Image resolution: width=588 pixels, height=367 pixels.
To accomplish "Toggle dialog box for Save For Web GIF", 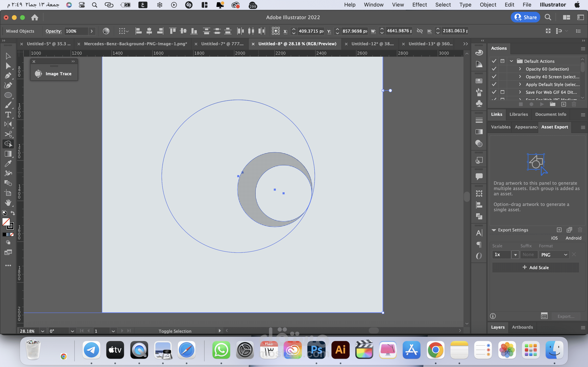I will click(x=502, y=92).
